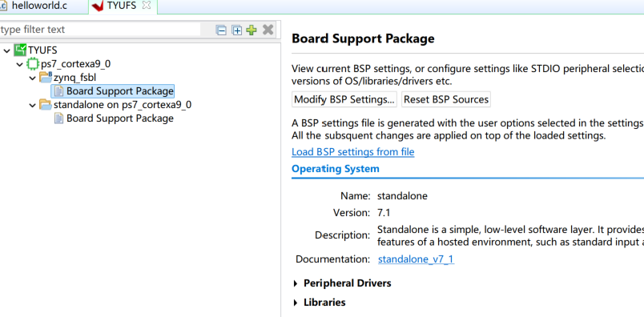Click the version value 7.1
The image size is (644, 317).
(384, 213)
